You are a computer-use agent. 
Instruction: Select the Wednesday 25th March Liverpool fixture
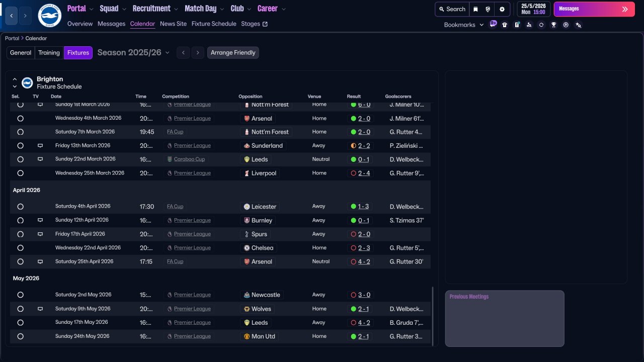click(20, 173)
